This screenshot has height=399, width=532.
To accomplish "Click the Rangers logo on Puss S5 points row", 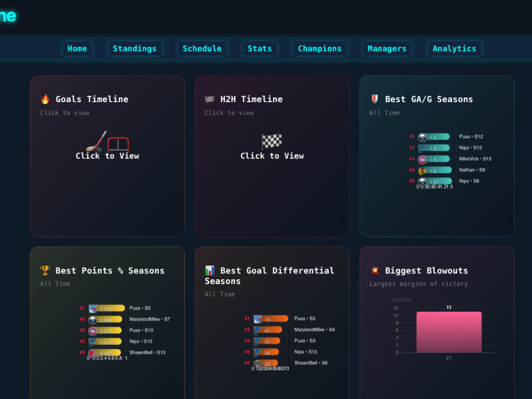I will (x=93, y=309).
